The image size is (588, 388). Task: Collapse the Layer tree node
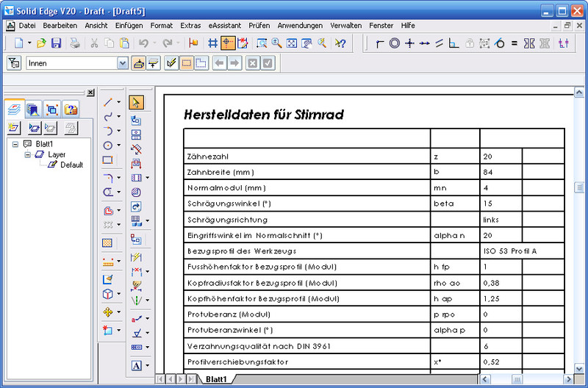click(27, 155)
